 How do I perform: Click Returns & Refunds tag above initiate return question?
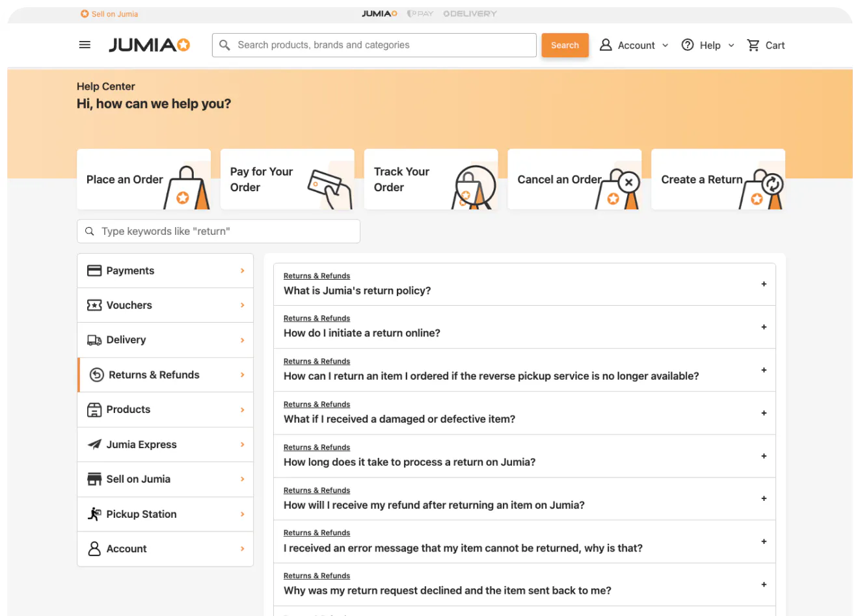pyautogui.click(x=317, y=318)
